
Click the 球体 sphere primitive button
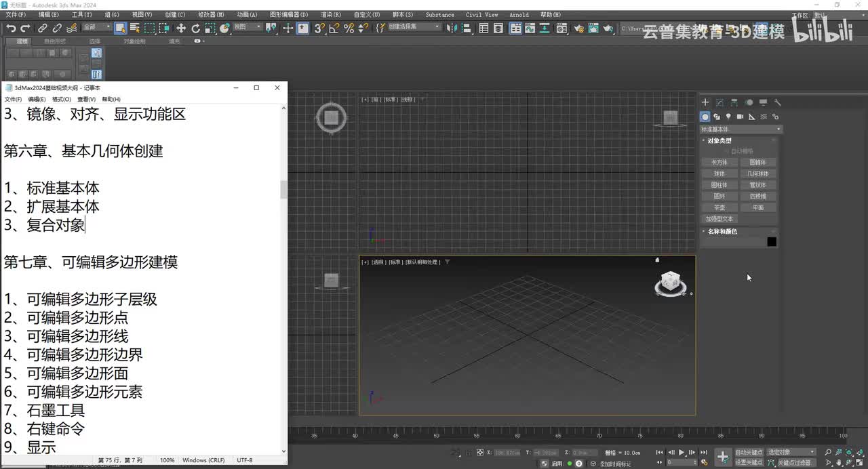(x=719, y=174)
